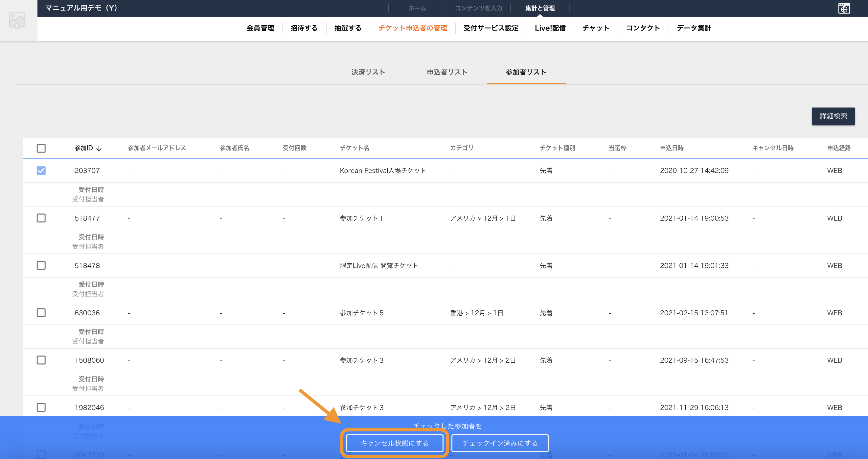Click date 2021-02-15 13:07:51

click(x=694, y=313)
